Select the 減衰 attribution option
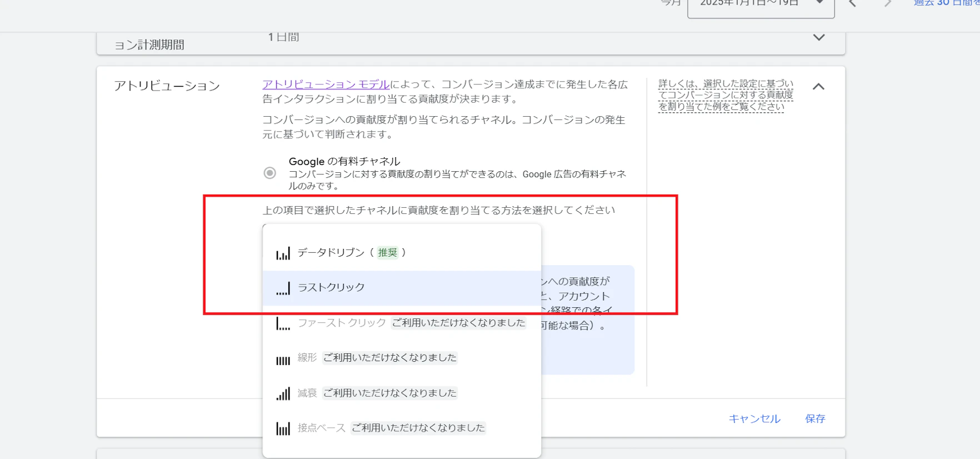This screenshot has height=459, width=980. (402, 393)
